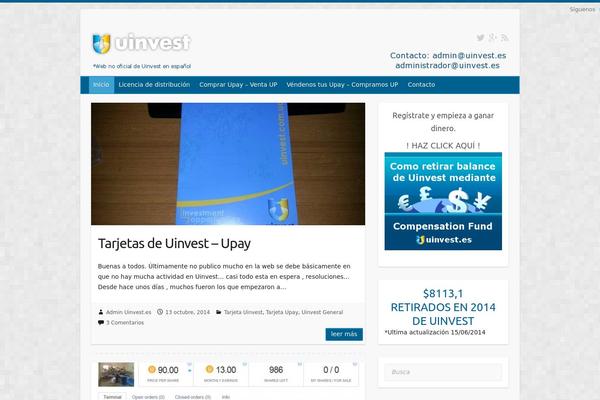Click the share widget photo thumbnail
The width and height of the screenshot is (600, 400).
116,374
